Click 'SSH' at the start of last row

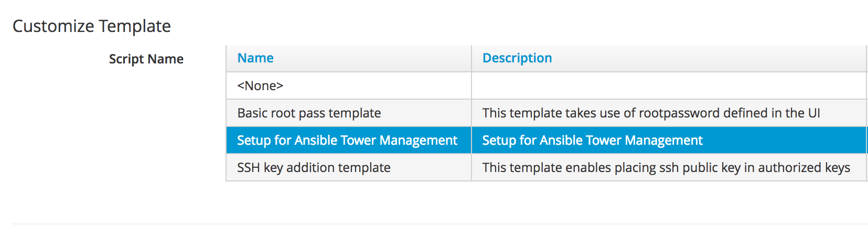pos(249,168)
